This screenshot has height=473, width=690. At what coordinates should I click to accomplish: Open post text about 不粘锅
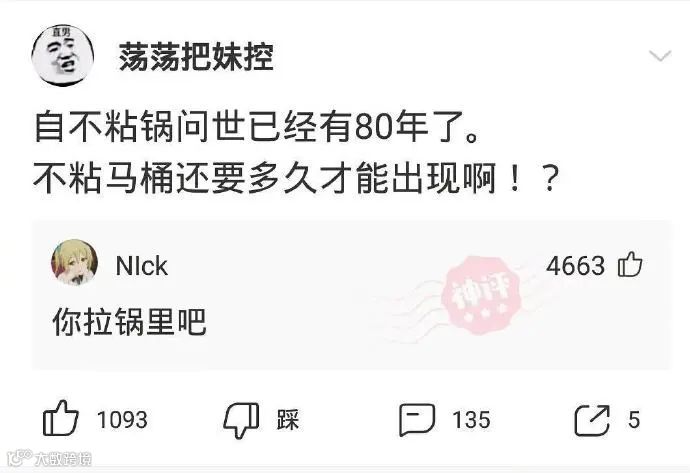[257, 126]
